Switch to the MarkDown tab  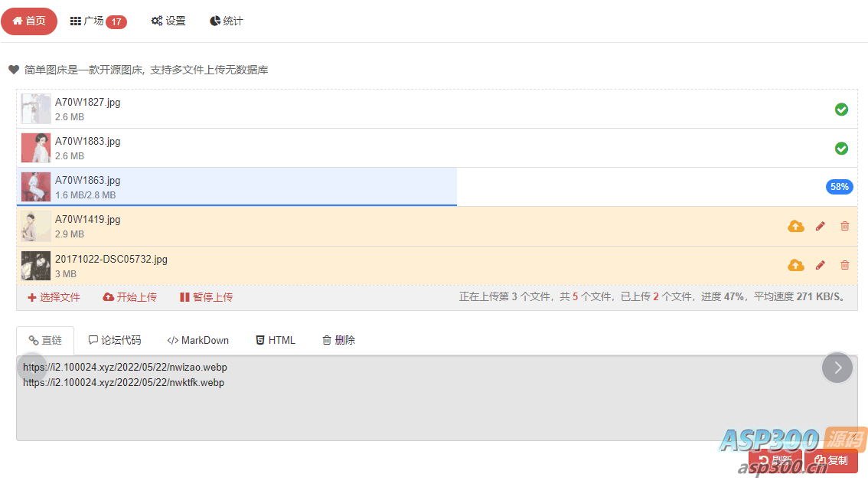click(198, 340)
